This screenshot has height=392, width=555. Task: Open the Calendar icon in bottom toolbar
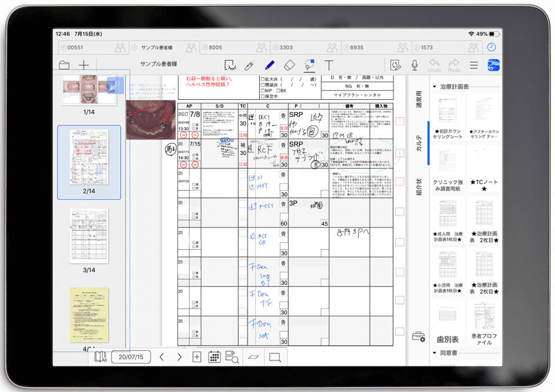click(x=214, y=357)
